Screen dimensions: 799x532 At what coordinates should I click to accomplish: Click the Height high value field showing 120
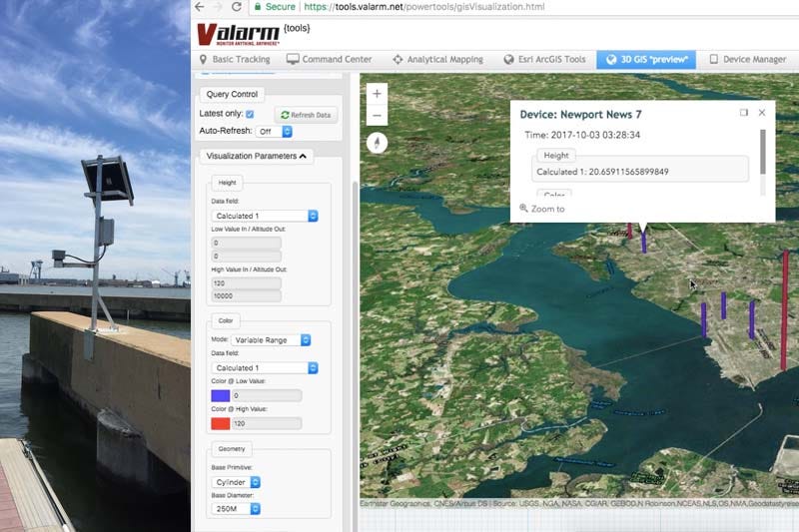tap(246, 283)
